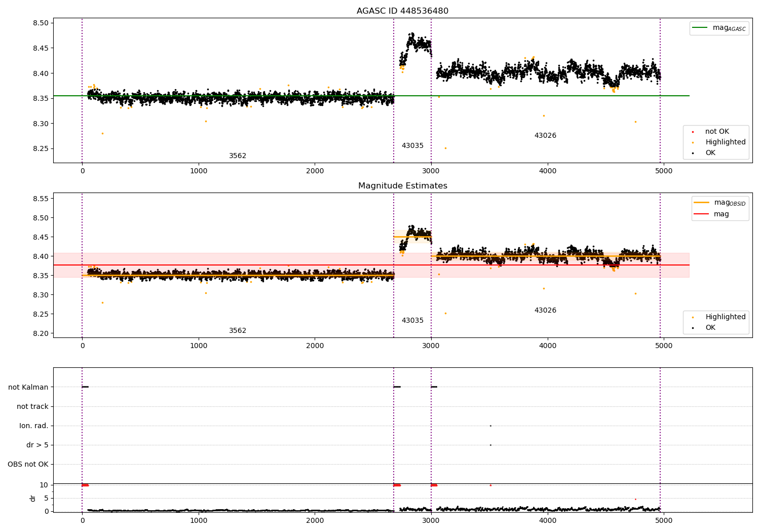Click the 43035 label in the middle plot
This screenshot has height=532, width=760.
click(x=412, y=320)
